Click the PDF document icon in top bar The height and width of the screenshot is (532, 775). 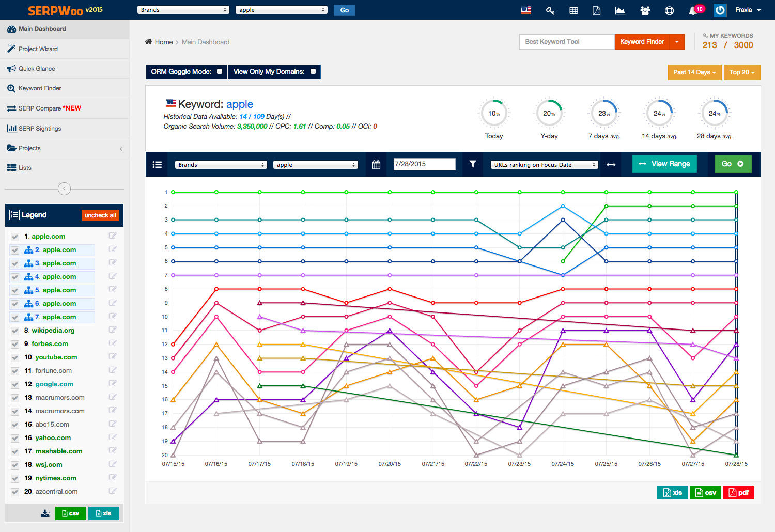click(x=596, y=10)
